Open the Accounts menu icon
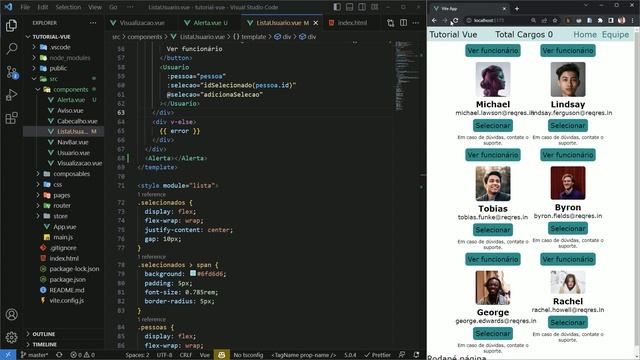 point(11,315)
